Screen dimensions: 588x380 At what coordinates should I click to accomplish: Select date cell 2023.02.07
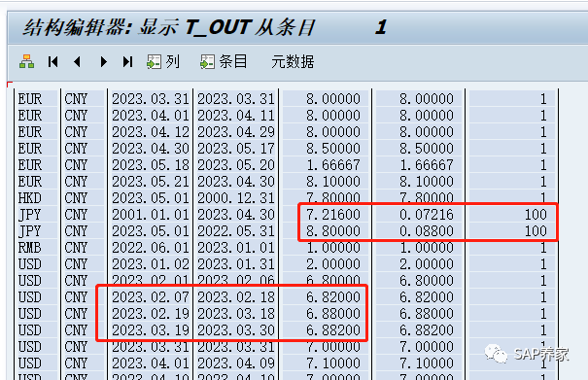tap(150, 297)
